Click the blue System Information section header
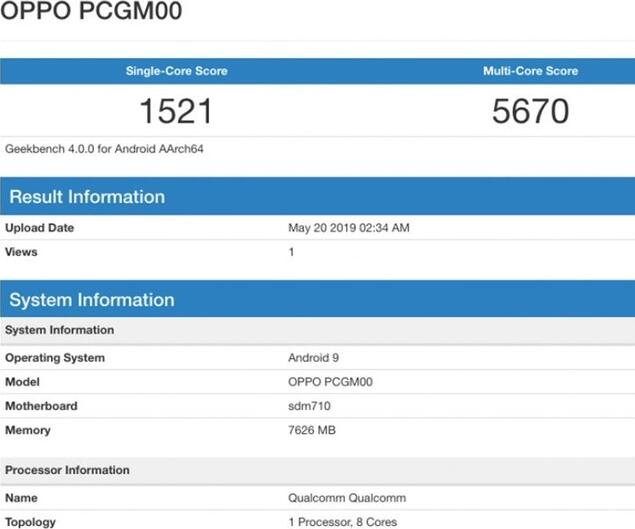Viewport: 635px width, 529px height. [x=318, y=299]
